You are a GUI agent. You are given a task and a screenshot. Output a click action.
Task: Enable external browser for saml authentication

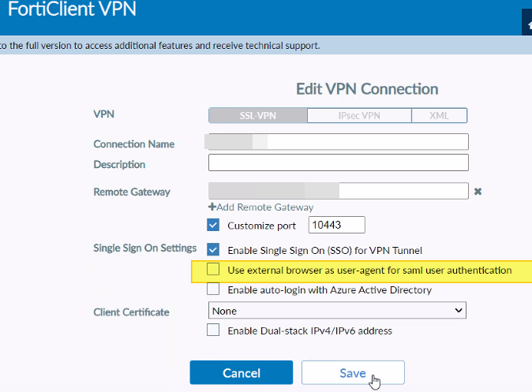pos(213,270)
